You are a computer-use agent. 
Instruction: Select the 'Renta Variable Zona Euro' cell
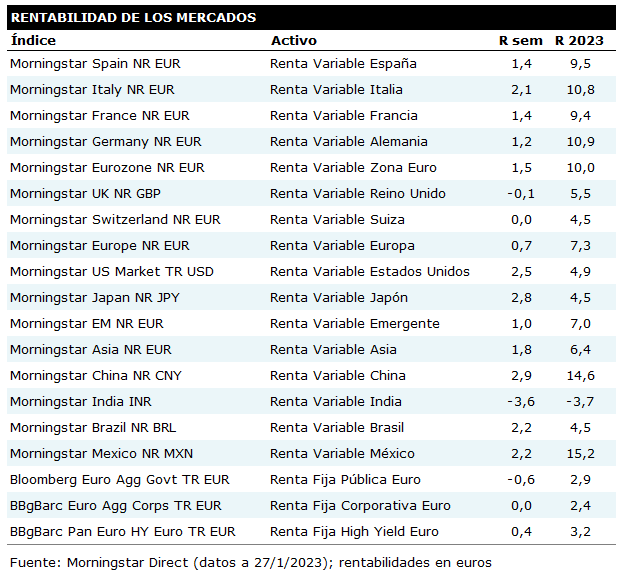click(353, 167)
